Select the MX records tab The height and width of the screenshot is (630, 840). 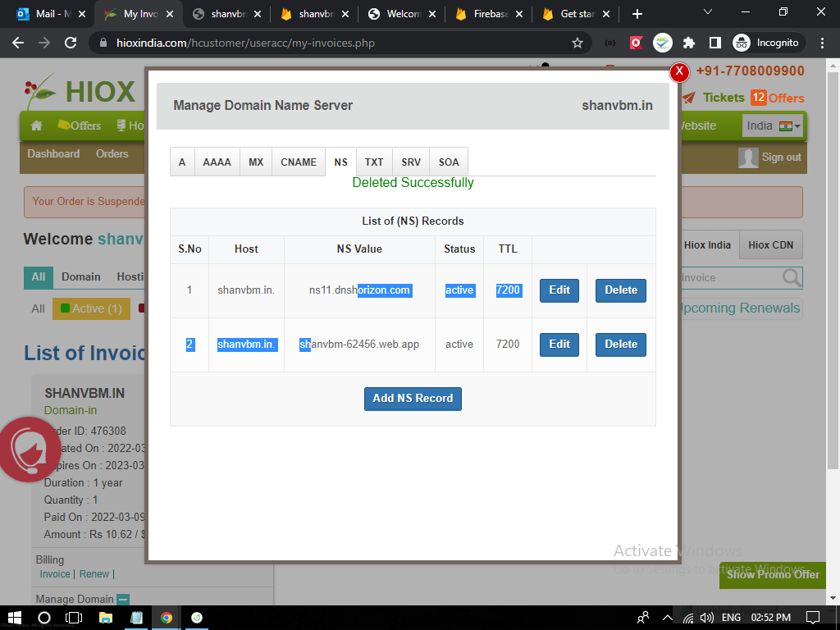click(x=256, y=162)
